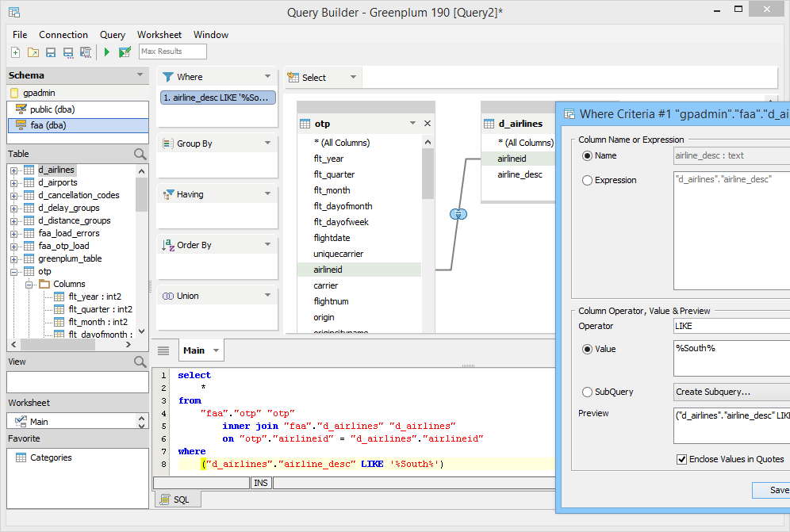Execute query to editable grid icon
Viewport: 790px width, 532px height.
click(x=125, y=52)
